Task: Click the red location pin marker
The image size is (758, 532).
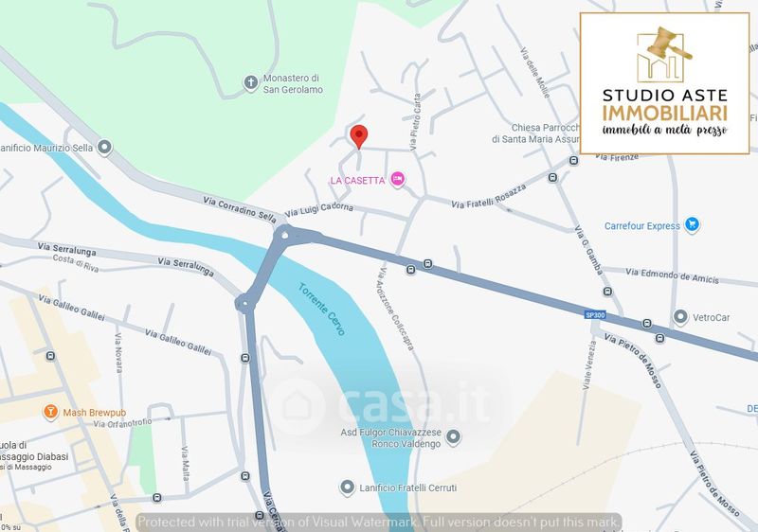Action: [358, 137]
